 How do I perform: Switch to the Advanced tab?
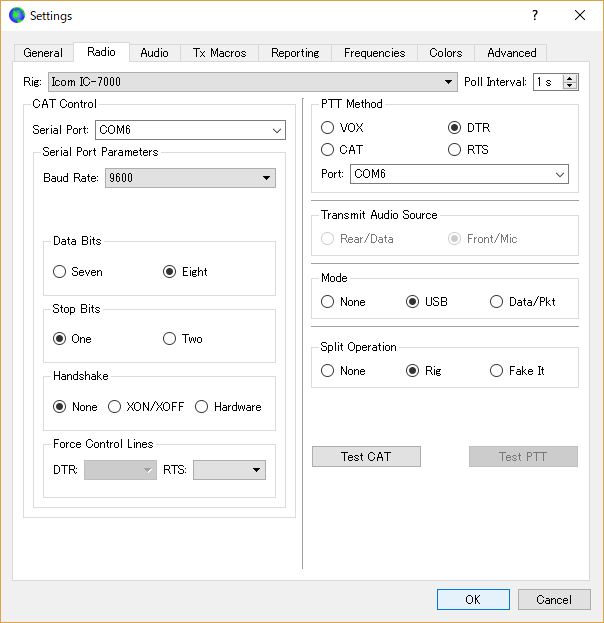point(511,53)
